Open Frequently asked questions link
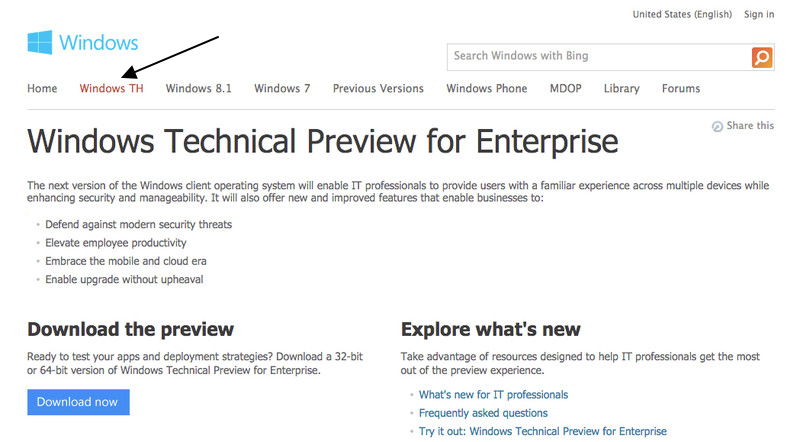Image resolution: width=800 pixels, height=442 pixels. click(483, 413)
